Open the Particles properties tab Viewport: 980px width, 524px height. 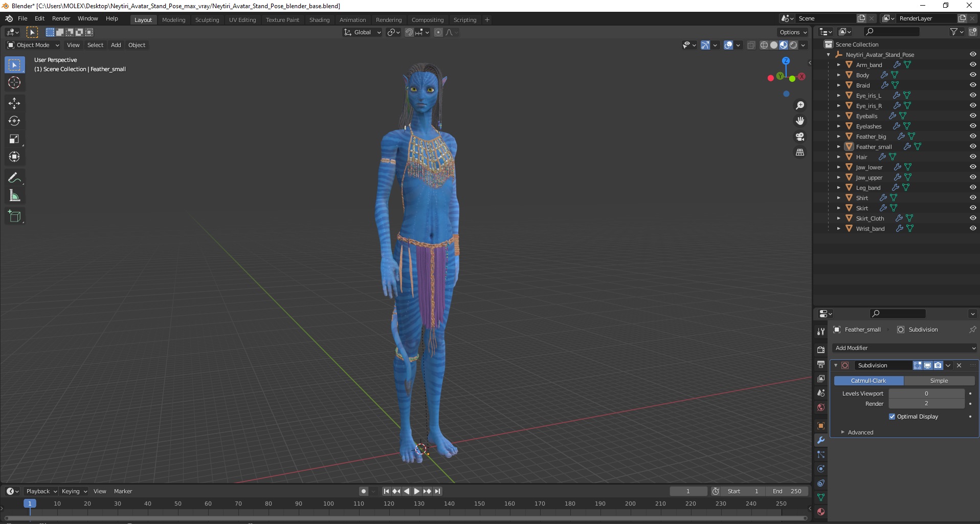click(821, 454)
